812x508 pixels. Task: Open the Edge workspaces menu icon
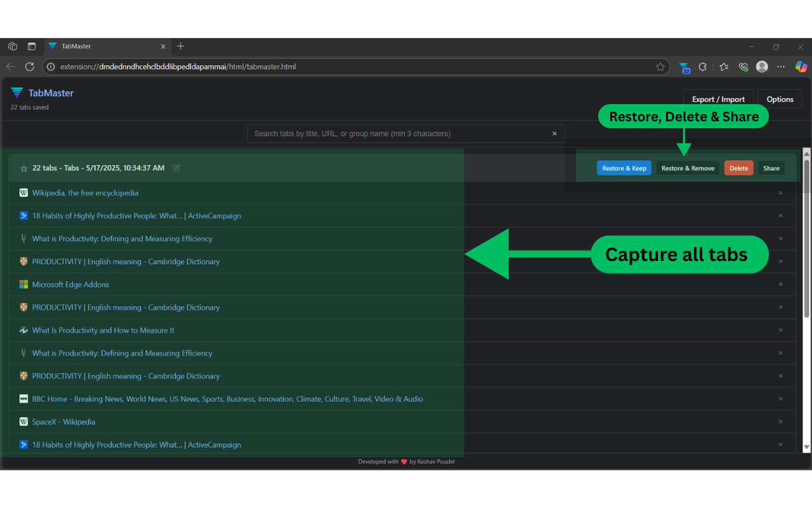pyautogui.click(x=13, y=46)
